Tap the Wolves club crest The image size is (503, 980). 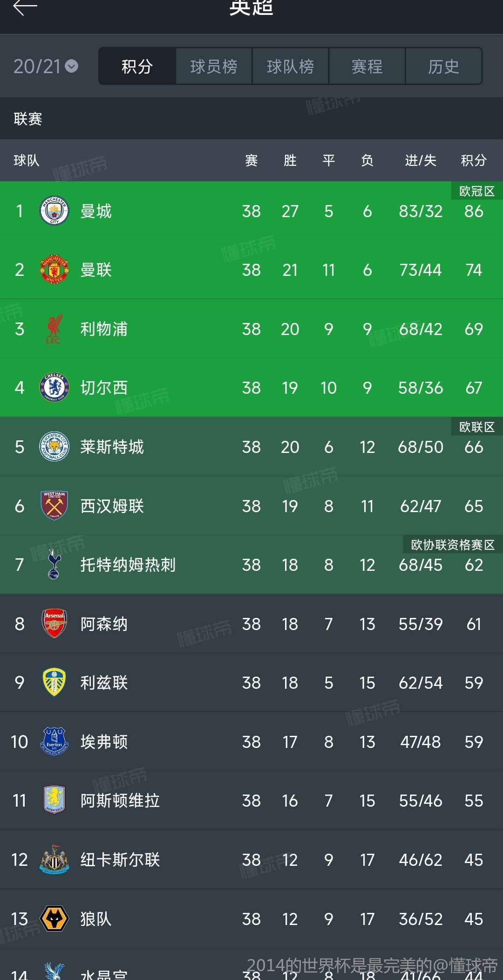pos(54,918)
